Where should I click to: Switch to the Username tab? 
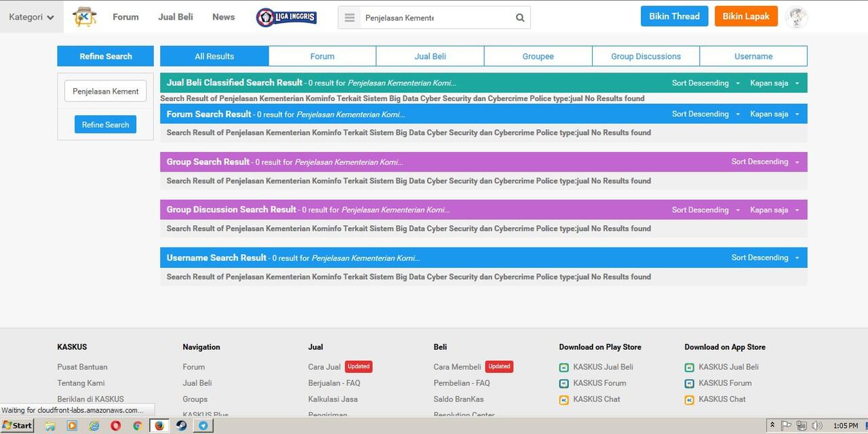click(x=753, y=56)
